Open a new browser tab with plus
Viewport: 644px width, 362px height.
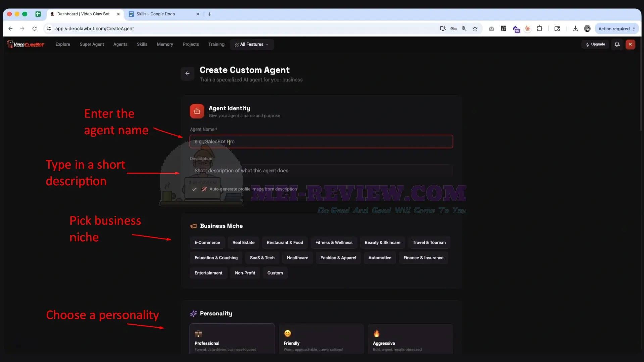pyautogui.click(x=209, y=14)
